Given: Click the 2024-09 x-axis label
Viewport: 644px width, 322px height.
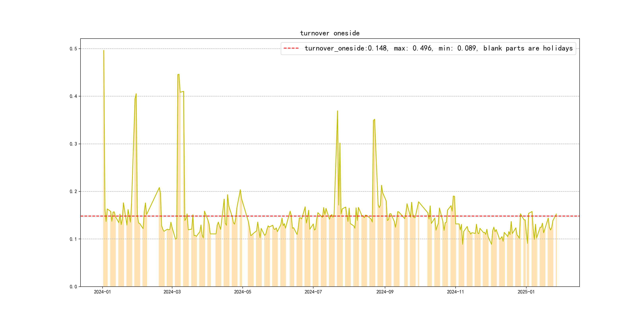Looking at the screenshot, I should [x=385, y=292].
